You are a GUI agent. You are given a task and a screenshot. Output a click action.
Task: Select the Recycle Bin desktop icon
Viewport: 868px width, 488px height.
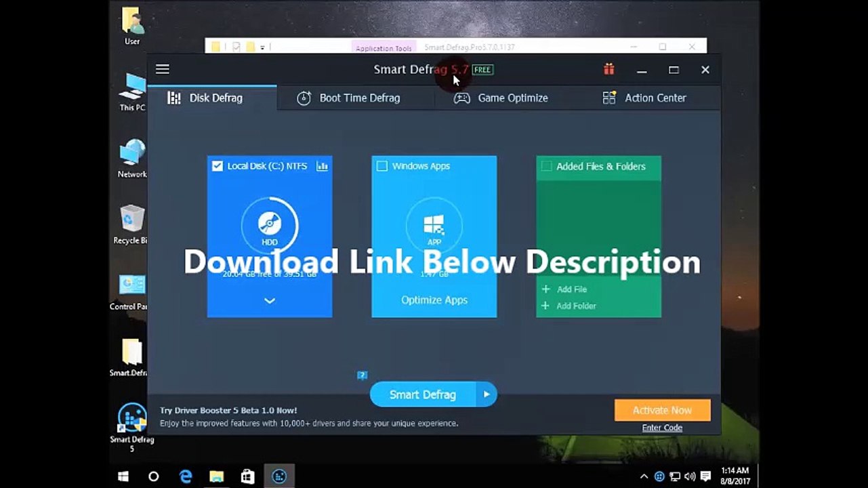click(131, 225)
